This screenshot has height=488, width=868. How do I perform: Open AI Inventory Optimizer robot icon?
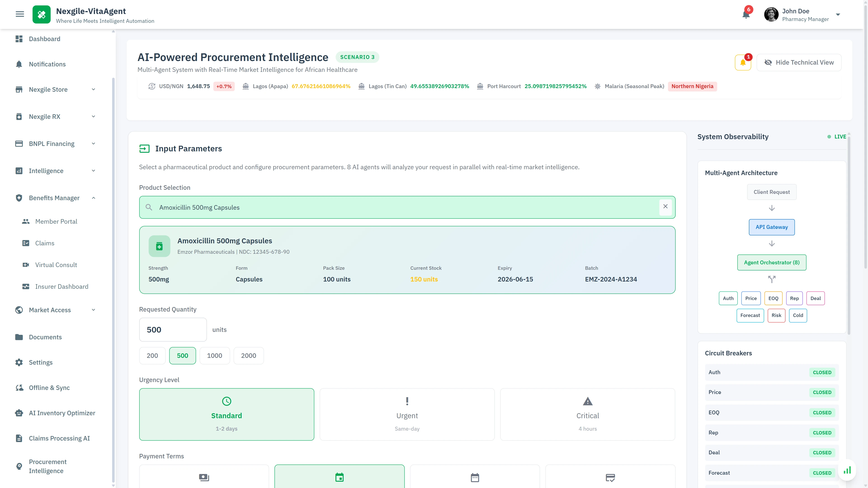coord(19,413)
